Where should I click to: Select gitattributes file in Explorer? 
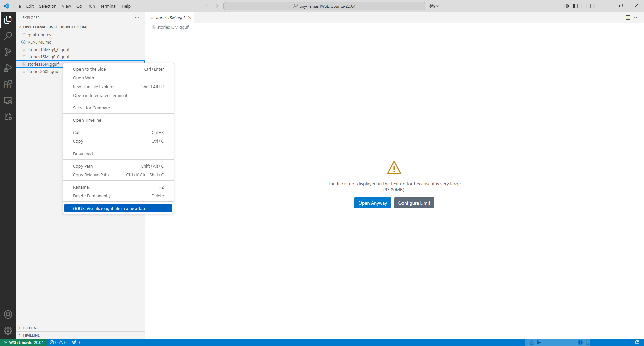tap(80, 35)
